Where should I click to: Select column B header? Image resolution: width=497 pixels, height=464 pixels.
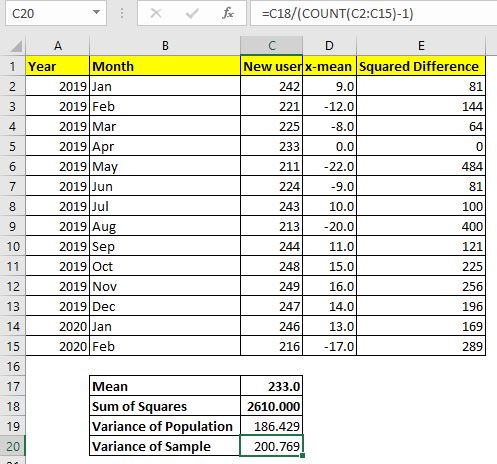click(x=165, y=46)
